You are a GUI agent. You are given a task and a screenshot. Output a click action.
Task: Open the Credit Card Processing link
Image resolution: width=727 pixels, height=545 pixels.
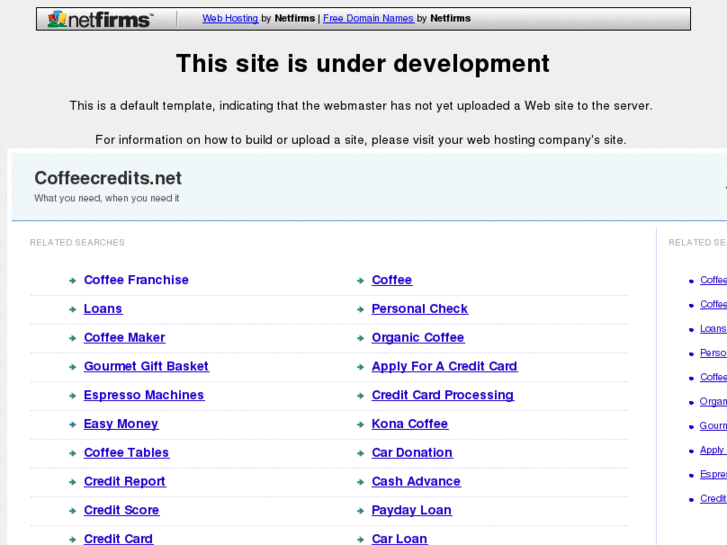click(443, 395)
